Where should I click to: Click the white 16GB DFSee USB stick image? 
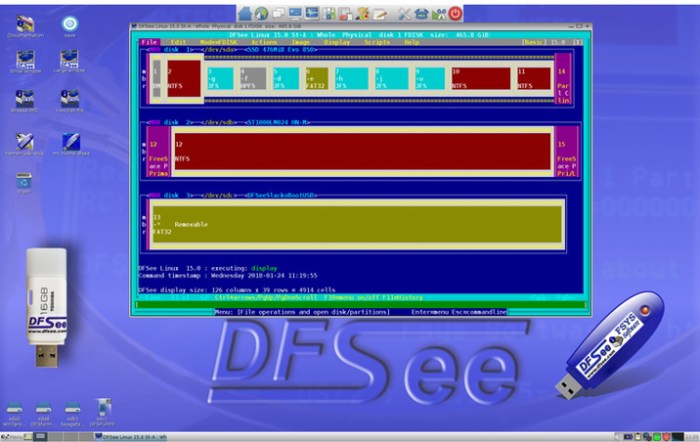pos(46,308)
